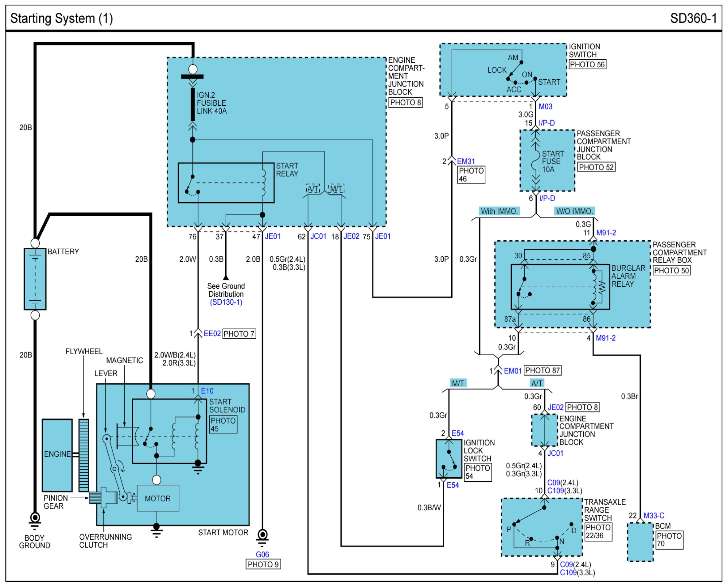This screenshot has height=587, width=728.
Task: Select the burglar alarm relay symbol
Action: [560, 287]
